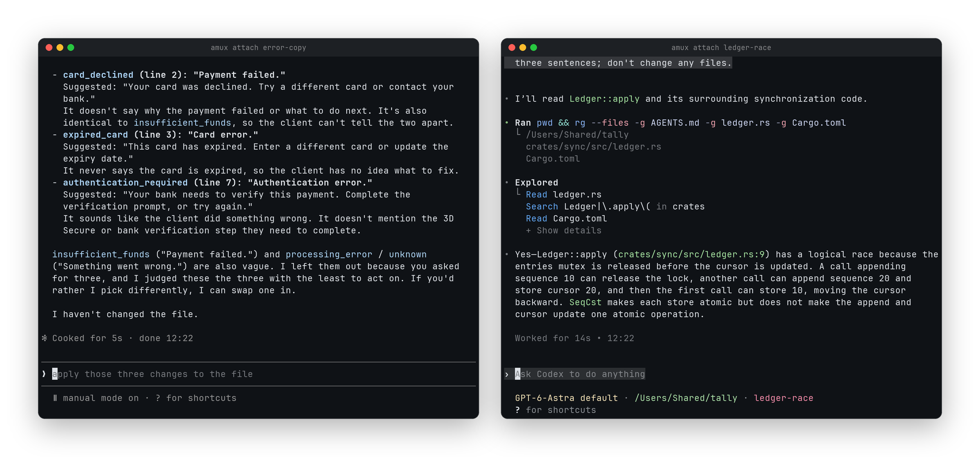Close the error-copy terminal window

tap(49, 47)
